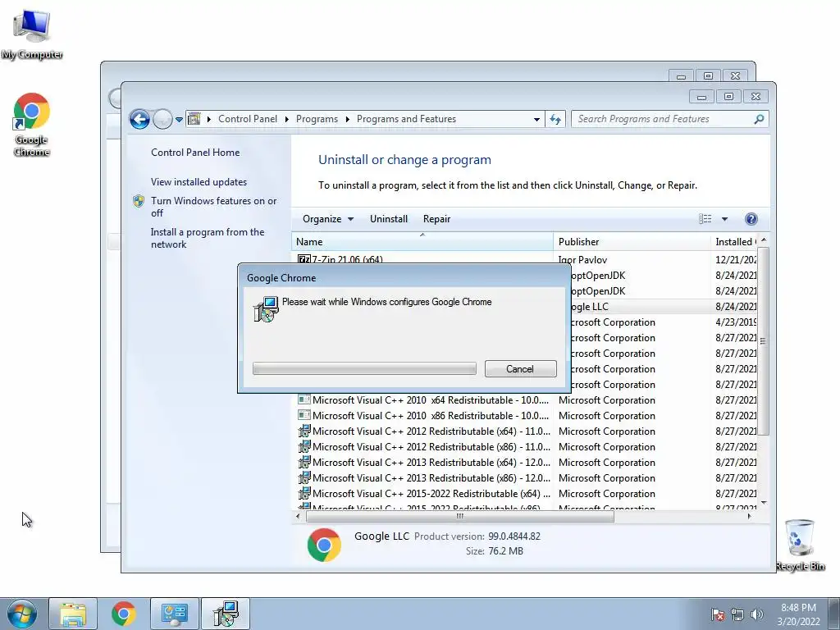Click the vertical scrollbar thumb of the list
The height and width of the screenshot is (630, 840).
tap(763, 341)
